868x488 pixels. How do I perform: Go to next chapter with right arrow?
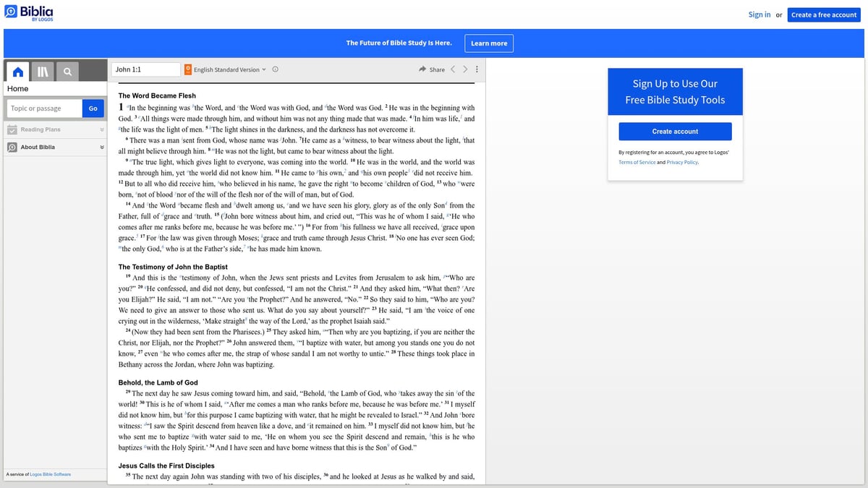click(x=465, y=69)
